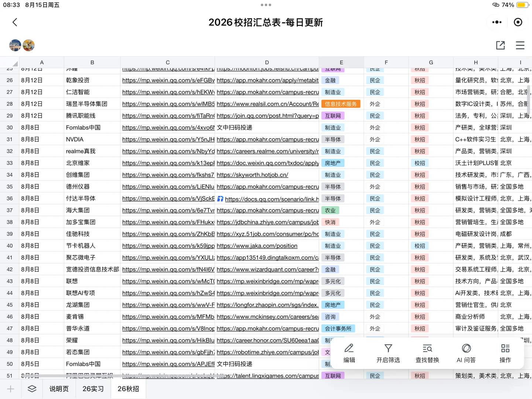Launch the AI 问答 assistant
532x399 pixels.
click(x=466, y=353)
